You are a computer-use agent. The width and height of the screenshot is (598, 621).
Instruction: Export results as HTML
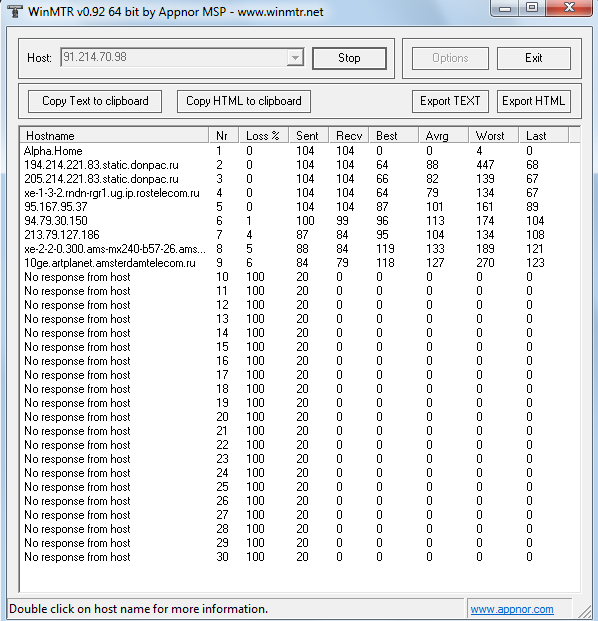click(x=534, y=101)
